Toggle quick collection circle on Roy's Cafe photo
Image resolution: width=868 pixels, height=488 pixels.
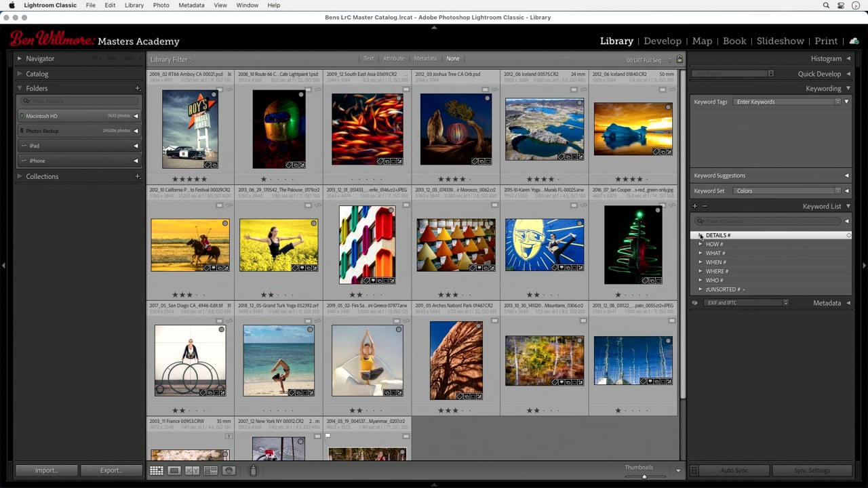214,95
